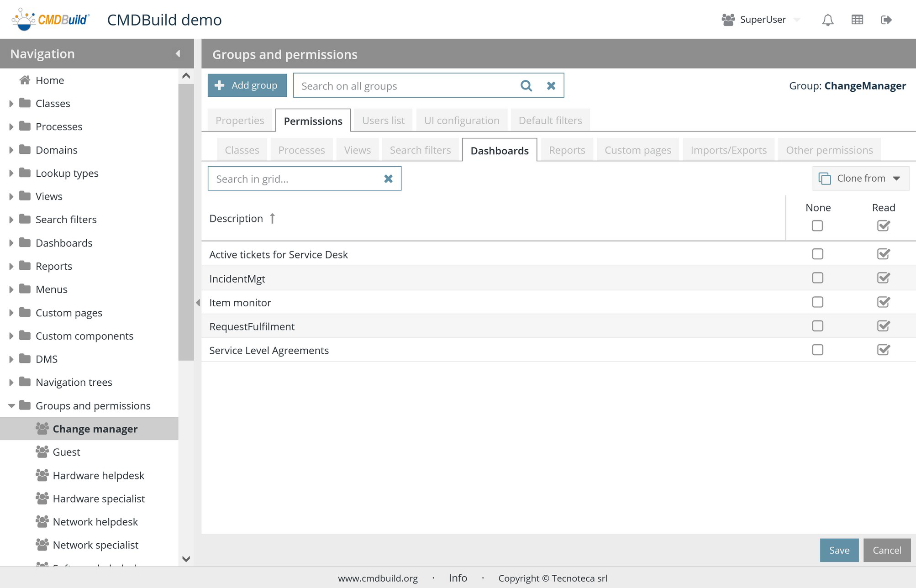916x588 pixels.
Task: Collapse the Groups and permissions tree node
Action: point(11,405)
